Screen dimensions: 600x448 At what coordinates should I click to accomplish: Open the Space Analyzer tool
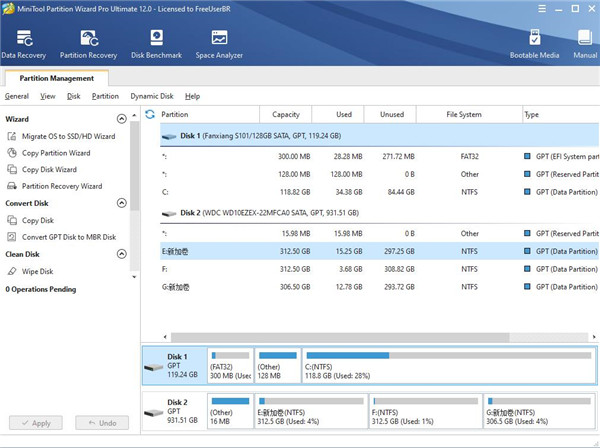pos(219,44)
